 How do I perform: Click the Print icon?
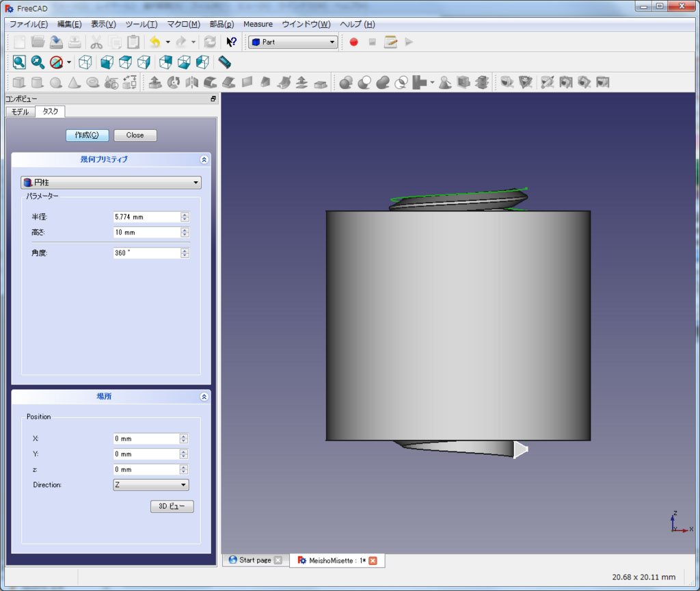point(75,42)
